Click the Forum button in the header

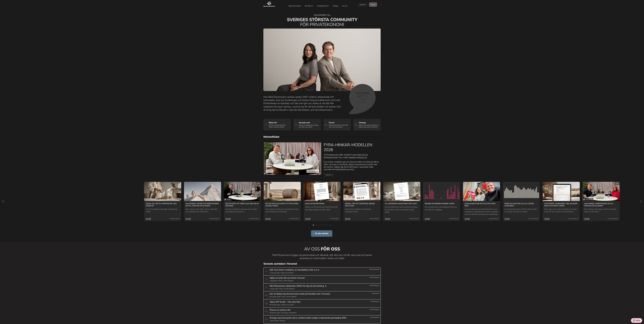point(373,5)
